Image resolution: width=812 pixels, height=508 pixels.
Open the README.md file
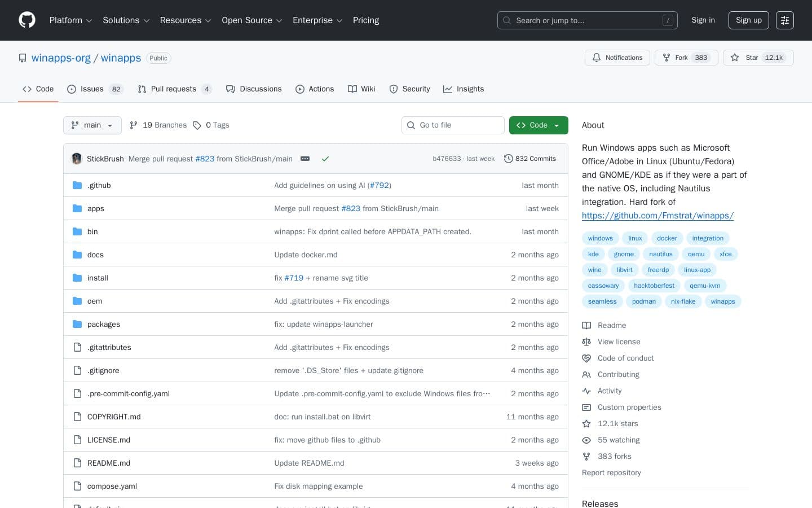109,463
